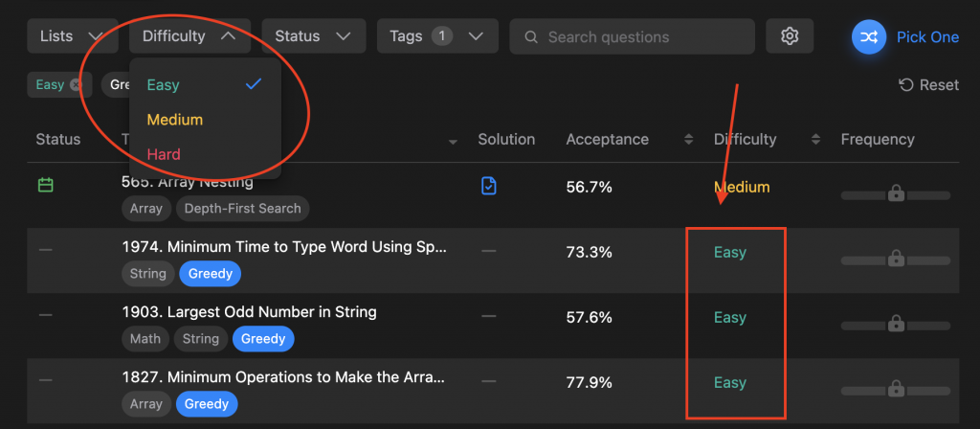Uncheck the Easy difficulty option
The image size is (980, 429).
(204, 84)
